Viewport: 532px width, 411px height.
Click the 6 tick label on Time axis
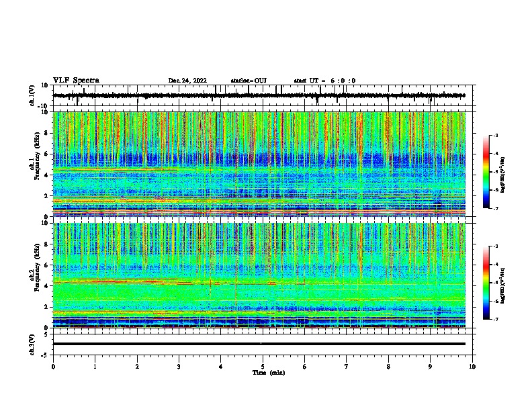click(305, 367)
